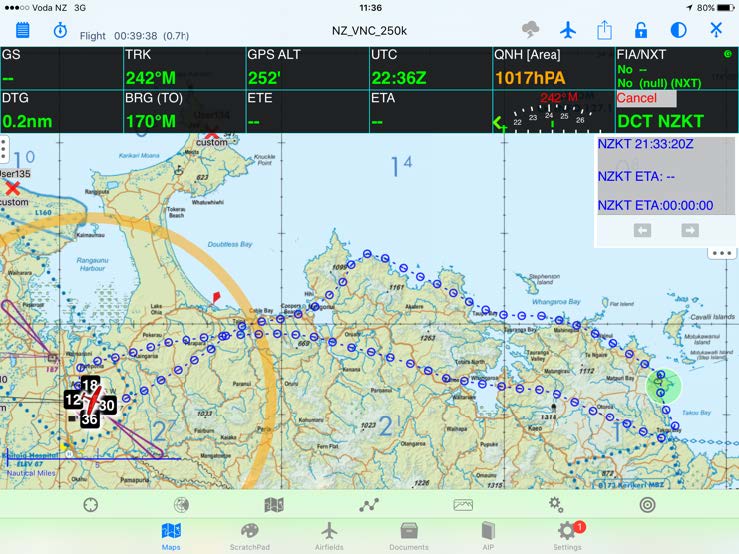Tap the BRG (TO) 170°M field
This screenshot has height=554, width=739.
[x=184, y=111]
